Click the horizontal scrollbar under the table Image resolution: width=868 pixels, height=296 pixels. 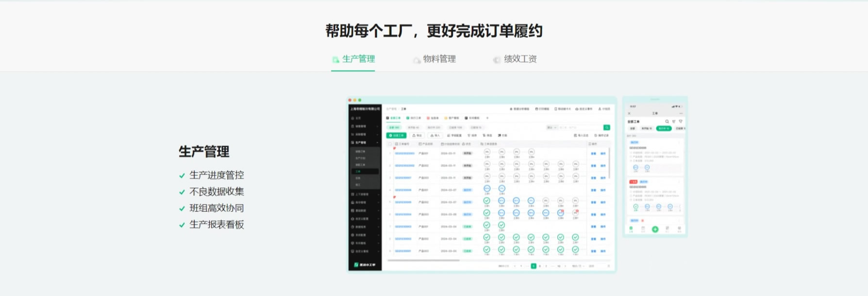click(423, 261)
